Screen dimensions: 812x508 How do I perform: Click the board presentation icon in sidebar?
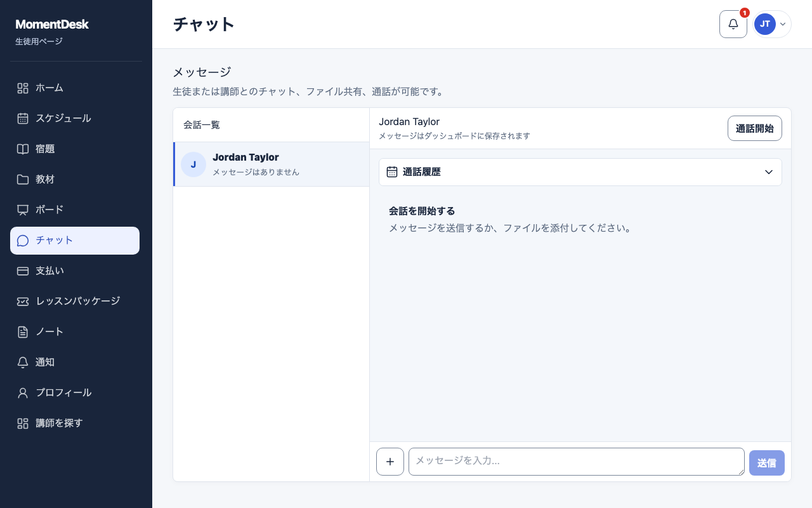pos(23,210)
